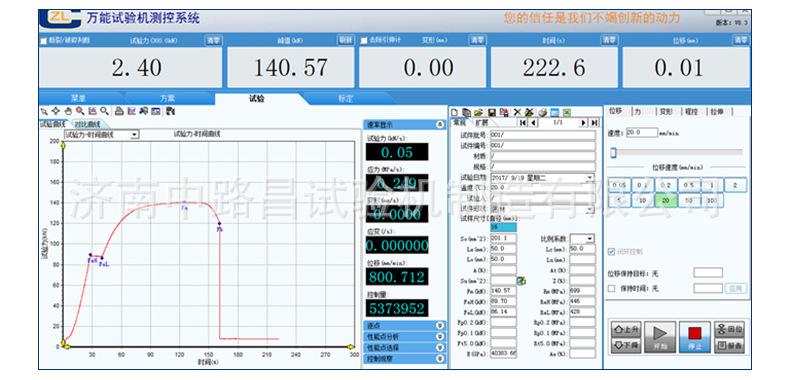Open the 试验力-时间曲线 curve type dropdown

[x=134, y=135]
